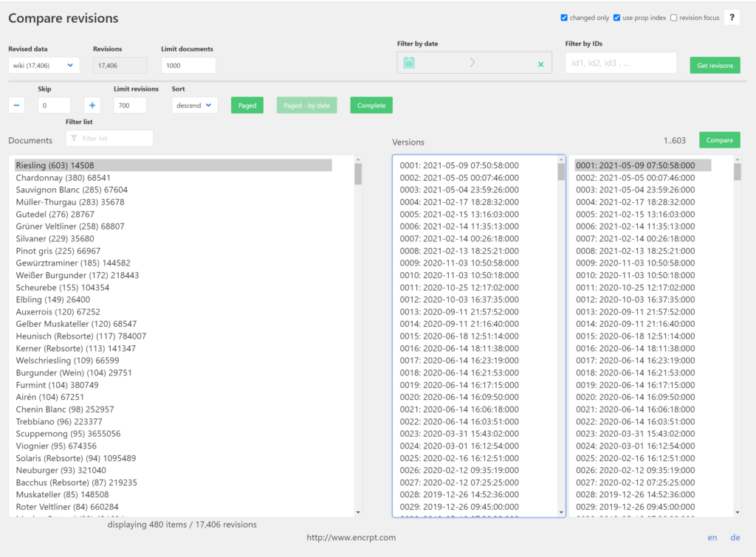Toggle the 'changed only' checkbox
The image size is (756, 557).
tap(565, 18)
